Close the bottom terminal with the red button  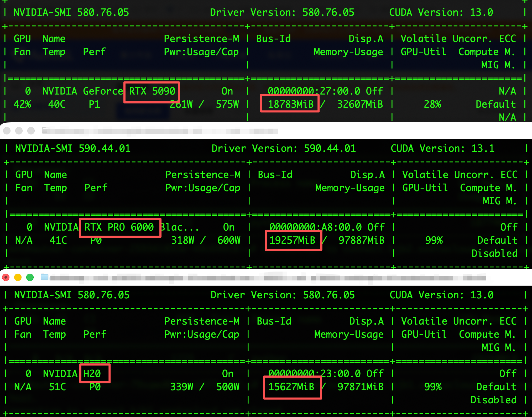(x=6, y=277)
